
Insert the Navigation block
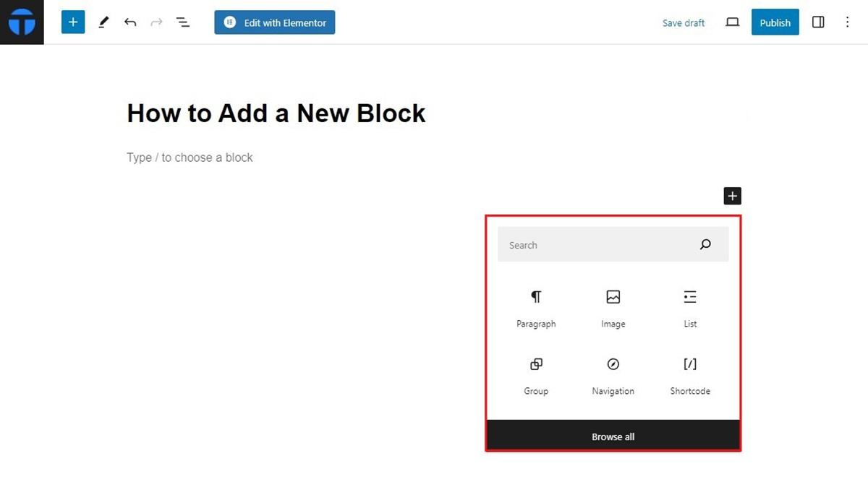[x=613, y=375]
